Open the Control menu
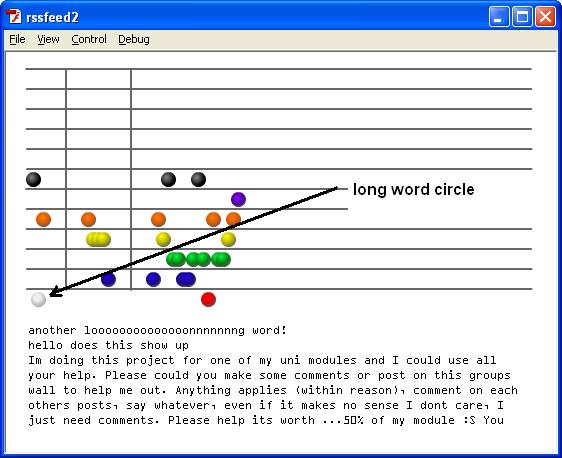The image size is (562, 458). (x=89, y=39)
